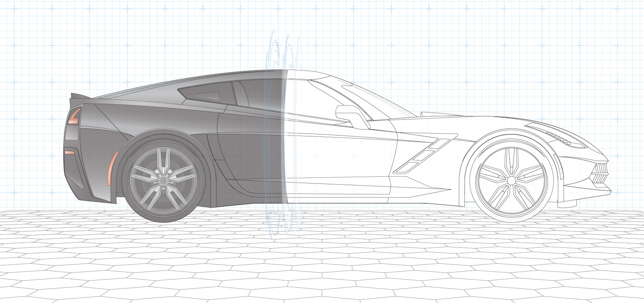Click the shaded rear wheel rim
Image resolution: width=644 pixels, height=303 pixels.
coord(163,181)
